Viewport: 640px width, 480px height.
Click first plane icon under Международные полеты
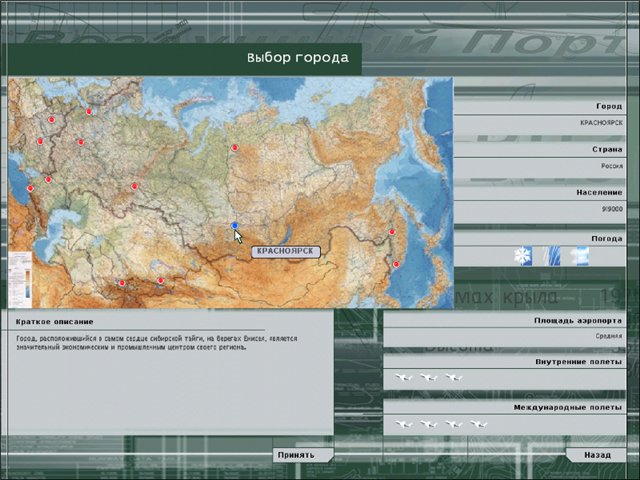tap(404, 425)
